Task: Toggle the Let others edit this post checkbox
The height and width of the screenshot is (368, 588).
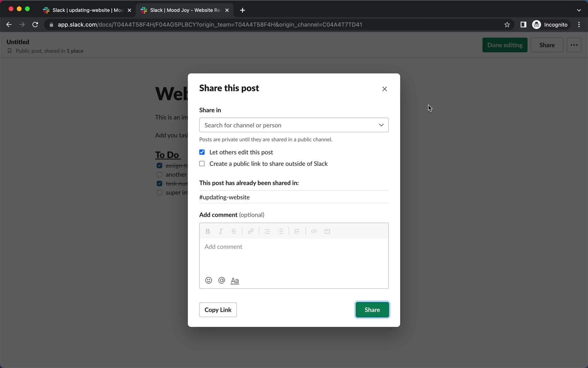Action: tap(202, 152)
